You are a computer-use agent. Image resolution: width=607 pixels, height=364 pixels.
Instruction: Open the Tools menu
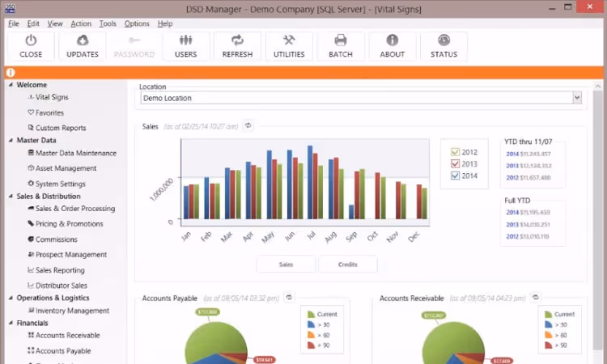tap(108, 23)
